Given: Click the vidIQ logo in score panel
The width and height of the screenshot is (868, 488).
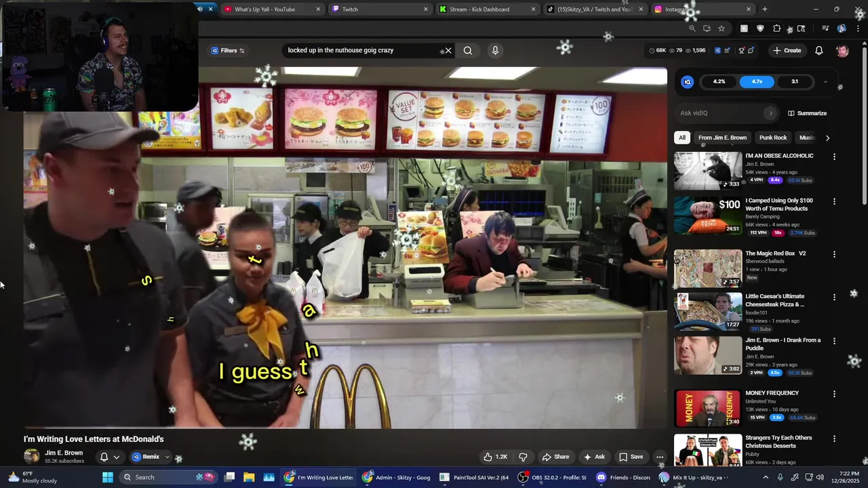Looking at the screenshot, I should pos(688,81).
